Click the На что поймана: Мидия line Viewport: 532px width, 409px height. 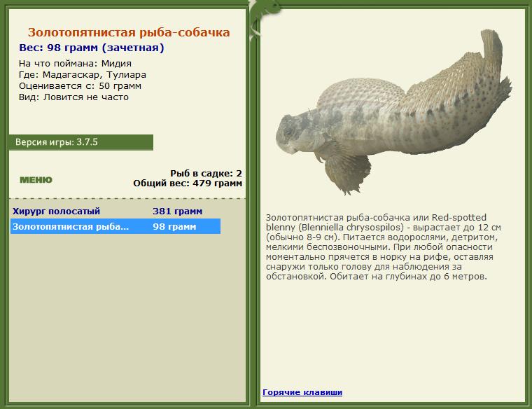(75, 64)
